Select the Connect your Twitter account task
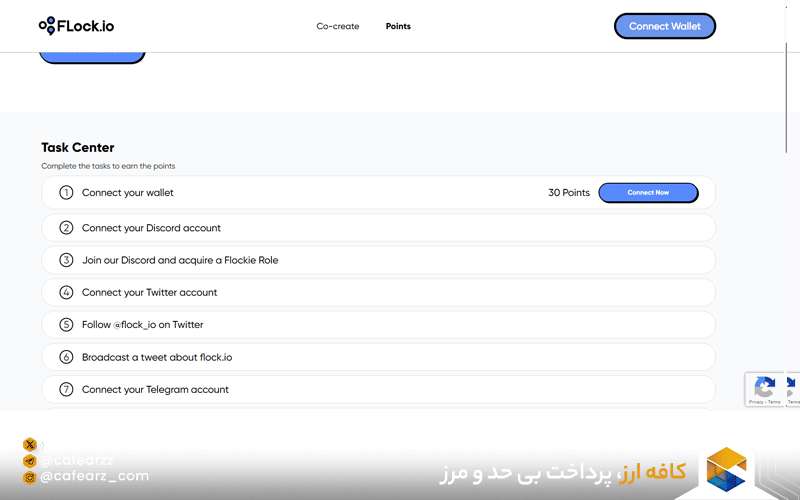The width and height of the screenshot is (800, 500). [x=378, y=292]
